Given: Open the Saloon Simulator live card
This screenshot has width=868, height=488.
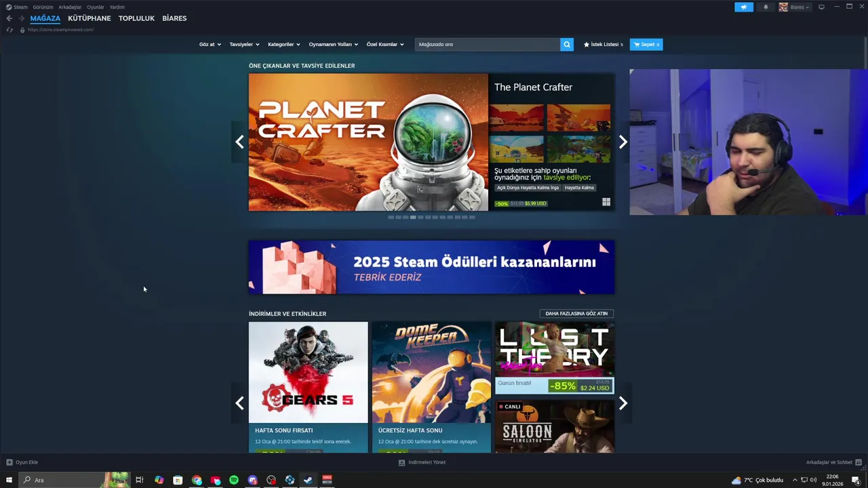Looking at the screenshot, I should (555, 426).
